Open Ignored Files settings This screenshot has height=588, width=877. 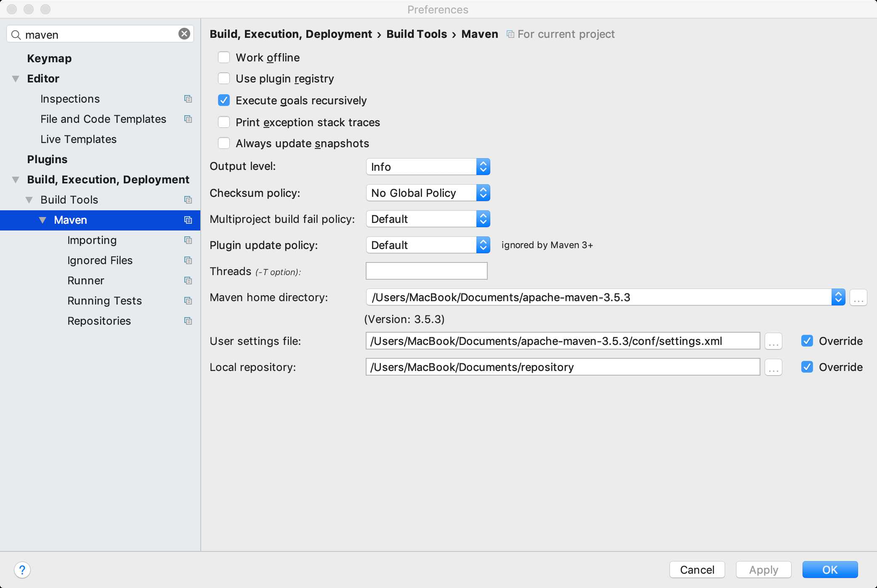pos(100,260)
